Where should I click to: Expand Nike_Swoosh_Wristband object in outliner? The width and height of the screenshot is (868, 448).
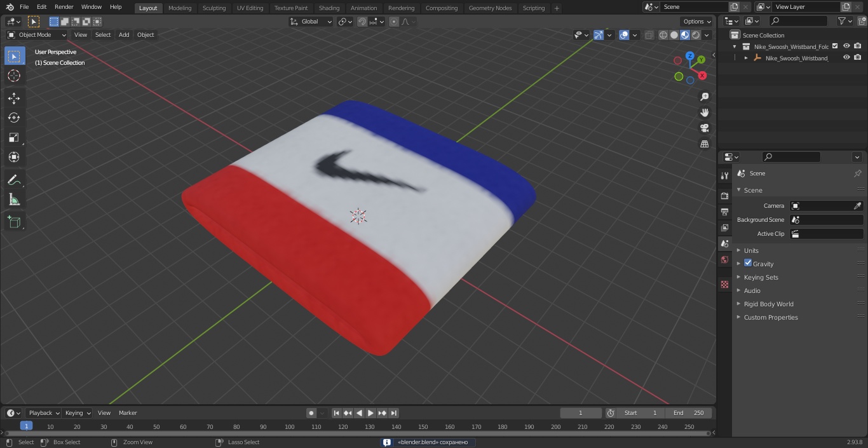(746, 58)
